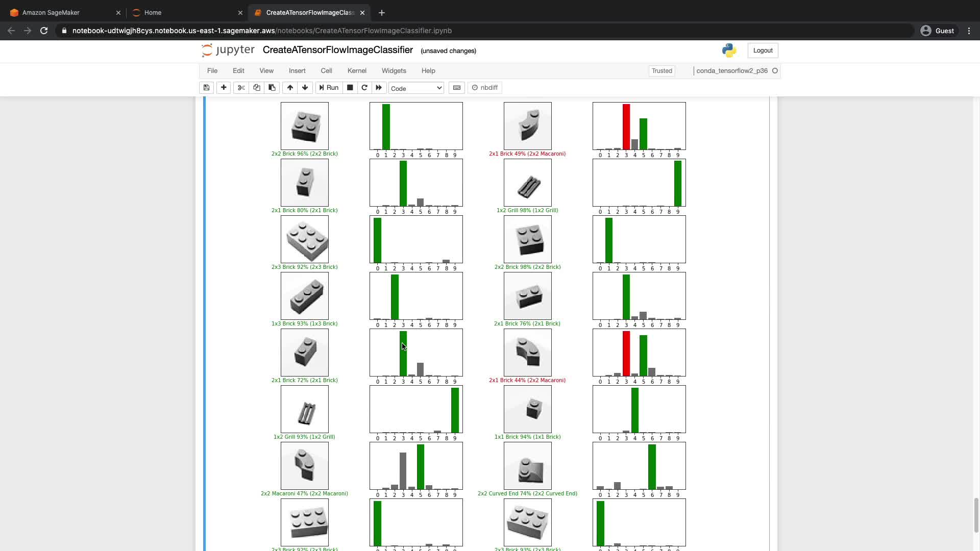
Task: Copy selected cells icon
Action: pyautogui.click(x=257, y=88)
